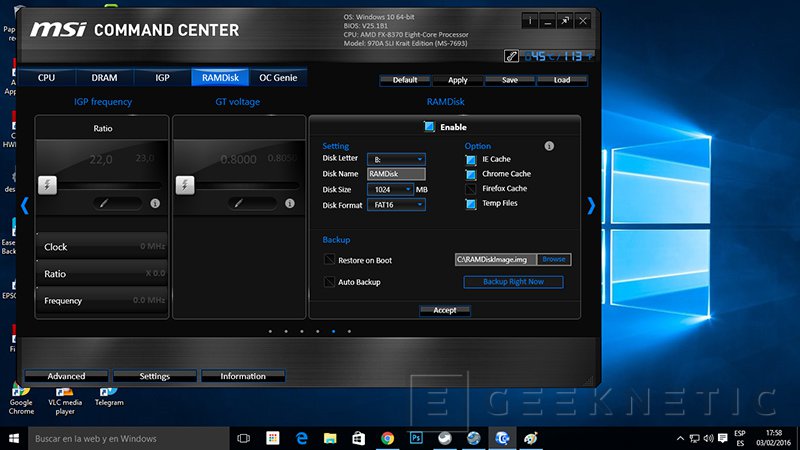800x450 pixels.
Task: Check the Restore on Boot box
Action: point(329,261)
